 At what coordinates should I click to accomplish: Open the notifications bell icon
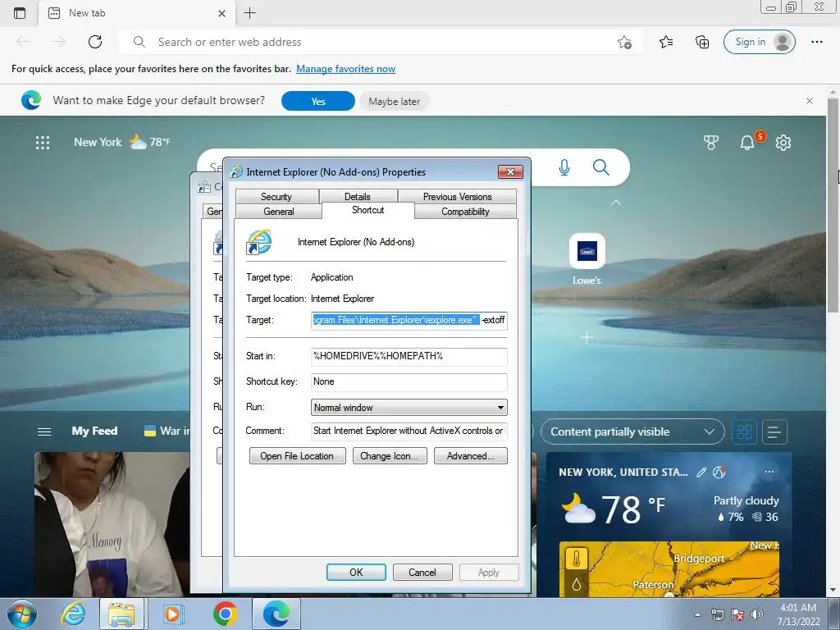point(747,143)
